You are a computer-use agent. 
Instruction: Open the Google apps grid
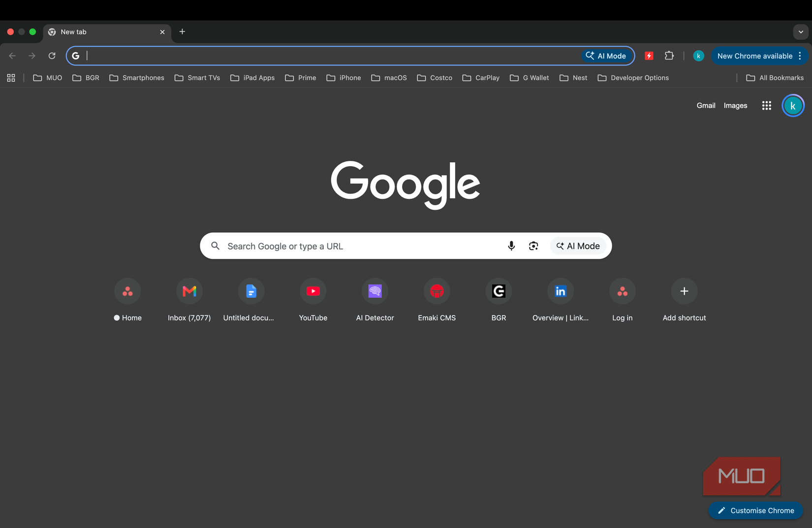766,105
